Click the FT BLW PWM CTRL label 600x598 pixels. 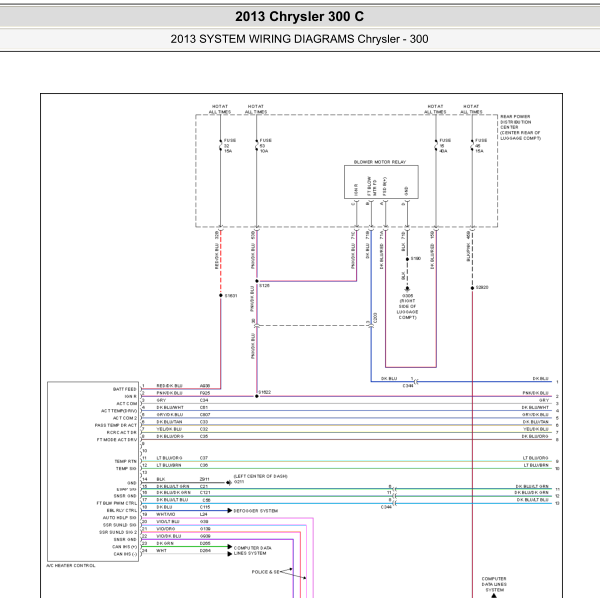coord(117,503)
